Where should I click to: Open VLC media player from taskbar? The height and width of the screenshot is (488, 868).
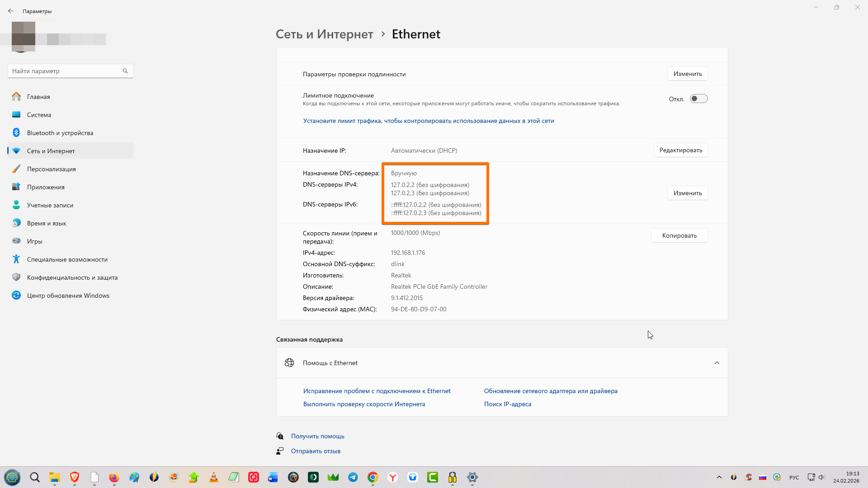point(214,477)
